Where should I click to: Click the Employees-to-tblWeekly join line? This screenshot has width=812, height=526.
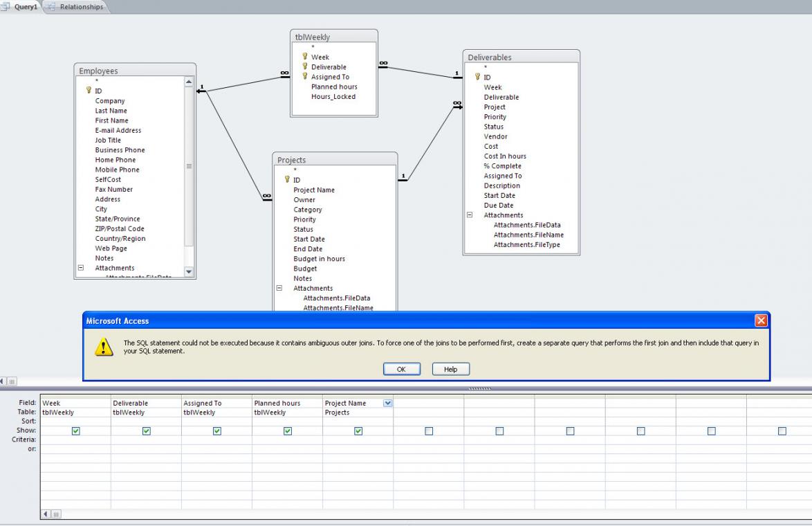coord(243,84)
